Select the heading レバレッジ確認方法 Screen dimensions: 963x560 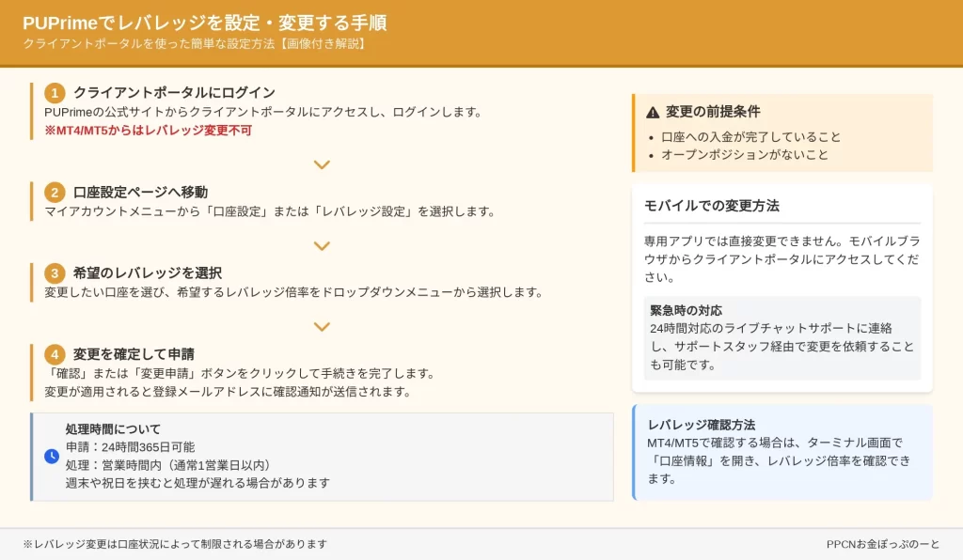click(x=702, y=425)
